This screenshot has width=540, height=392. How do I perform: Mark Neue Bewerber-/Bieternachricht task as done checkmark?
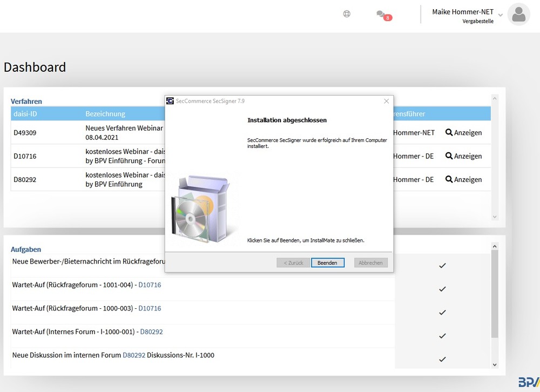pos(443,266)
